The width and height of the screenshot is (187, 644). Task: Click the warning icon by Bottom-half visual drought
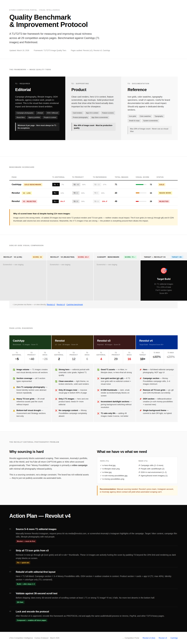[14, 410]
